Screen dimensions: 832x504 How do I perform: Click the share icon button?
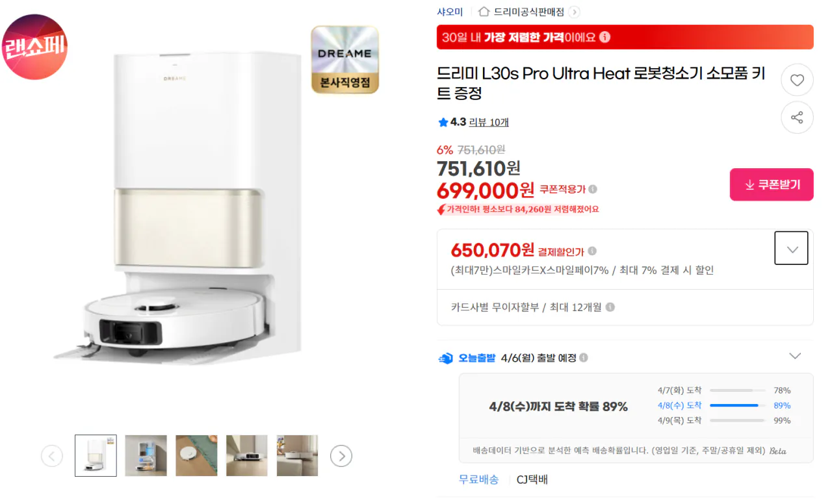coord(797,118)
